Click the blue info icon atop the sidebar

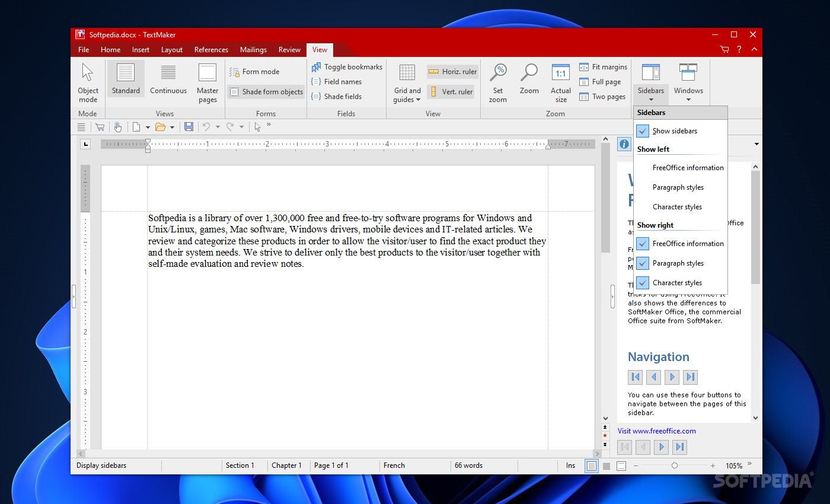pos(624,144)
